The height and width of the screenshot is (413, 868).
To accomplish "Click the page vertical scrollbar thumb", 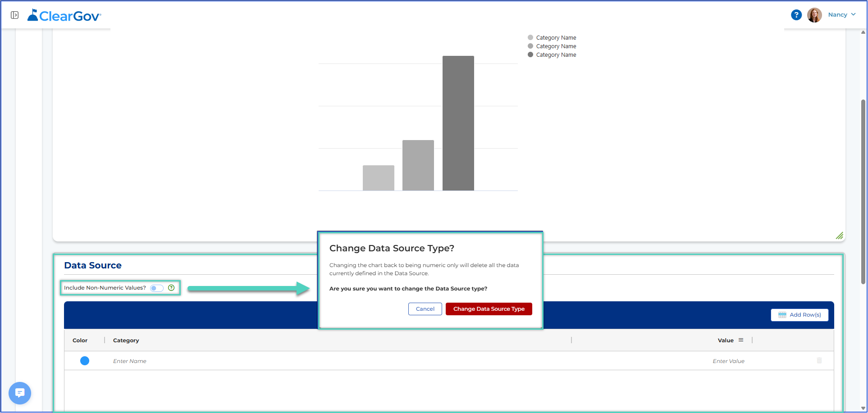I will tap(863, 191).
